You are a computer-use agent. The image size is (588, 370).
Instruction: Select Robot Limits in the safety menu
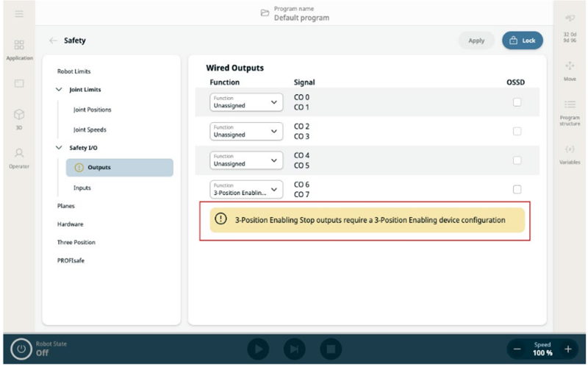[x=74, y=71]
